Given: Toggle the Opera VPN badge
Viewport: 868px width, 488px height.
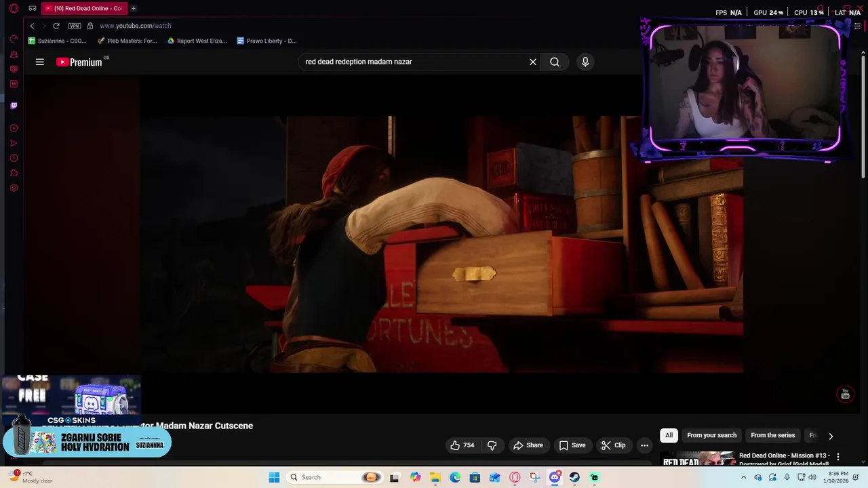Looking at the screenshot, I should [75, 26].
